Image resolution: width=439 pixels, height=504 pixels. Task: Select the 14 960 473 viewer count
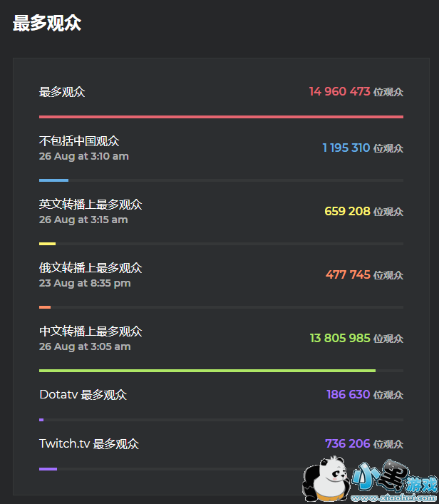pyautogui.click(x=339, y=92)
